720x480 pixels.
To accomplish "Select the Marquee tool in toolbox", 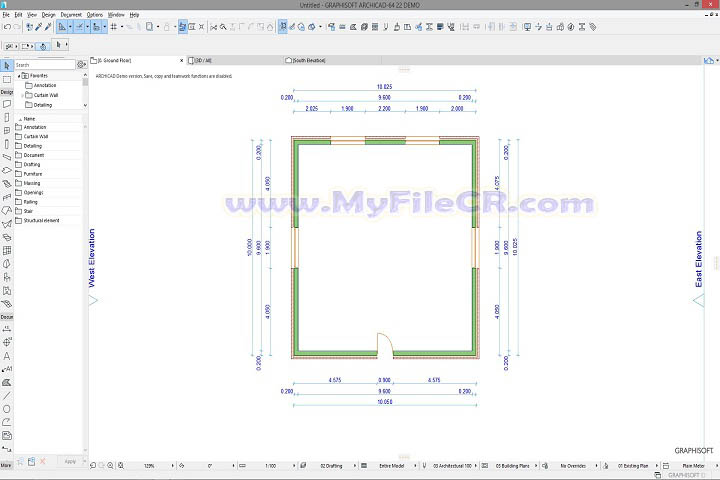I will coord(6,79).
